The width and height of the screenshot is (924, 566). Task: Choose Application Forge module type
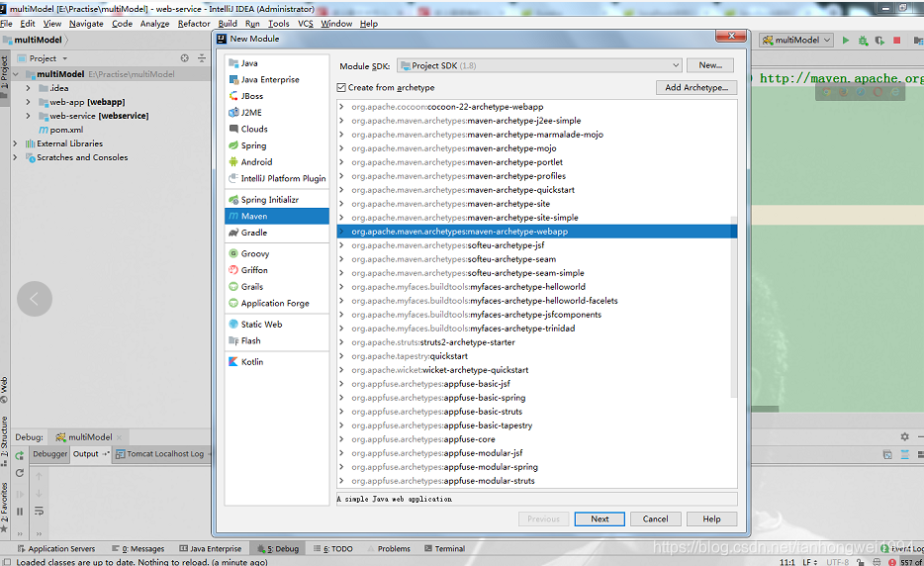[276, 304]
